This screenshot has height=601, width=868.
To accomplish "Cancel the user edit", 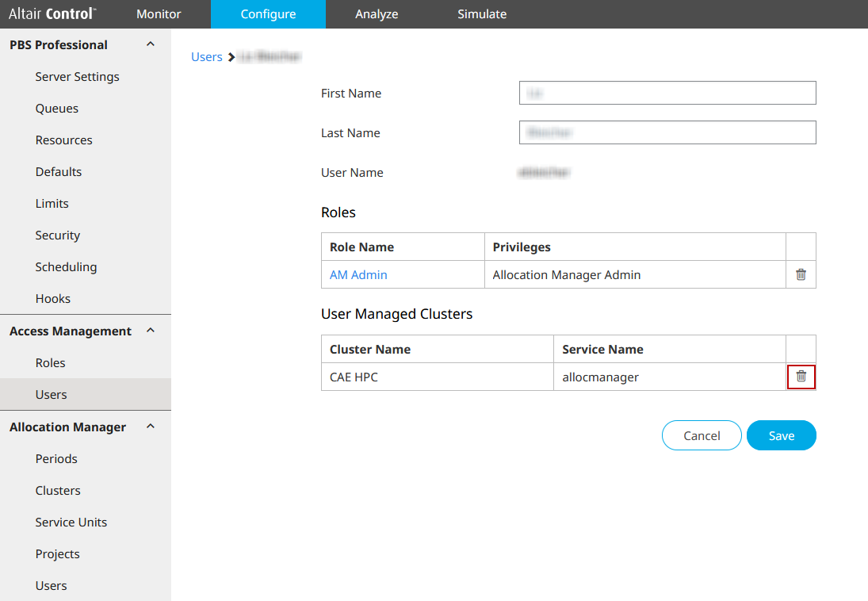I will (x=702, y=435).
